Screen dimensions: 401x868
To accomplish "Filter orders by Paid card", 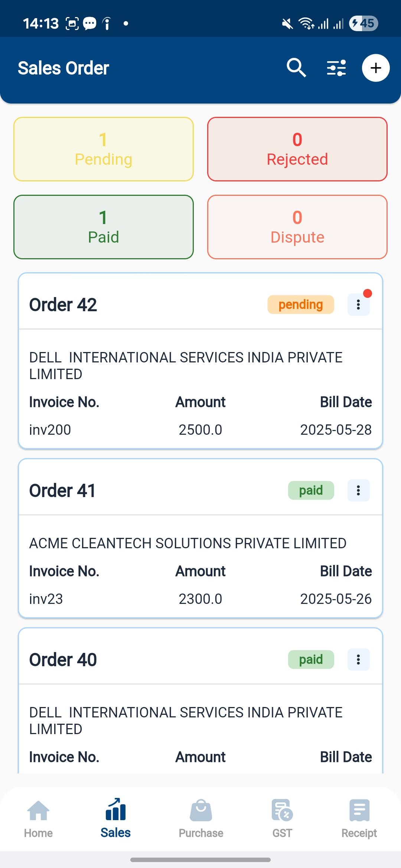I will point(104,227).
